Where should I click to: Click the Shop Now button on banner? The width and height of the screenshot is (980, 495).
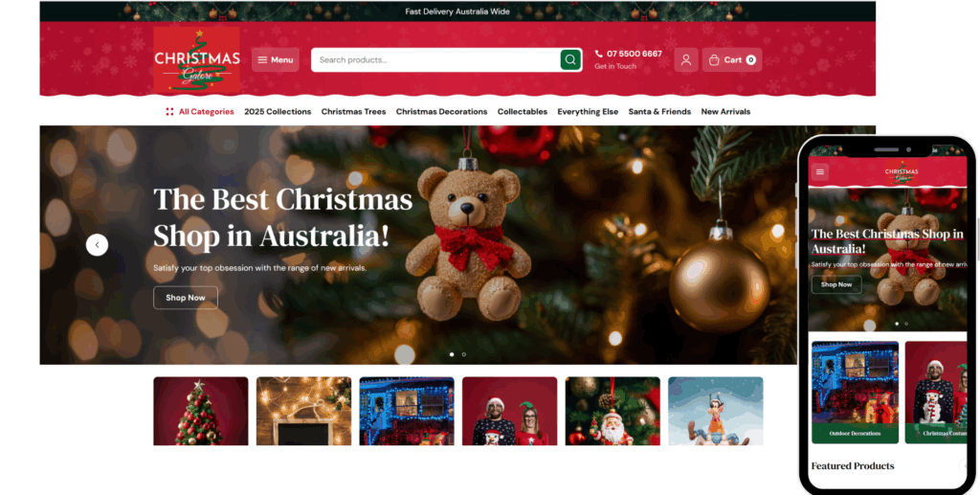click(x=186, y=298)
